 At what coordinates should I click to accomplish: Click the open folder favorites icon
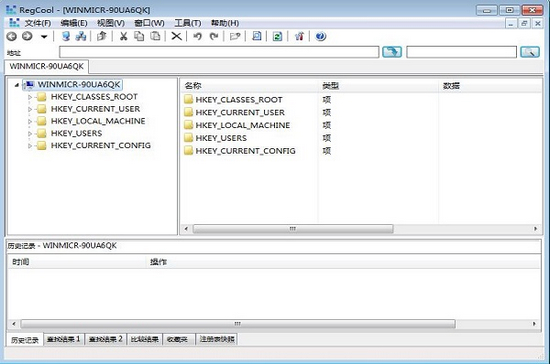235,36
